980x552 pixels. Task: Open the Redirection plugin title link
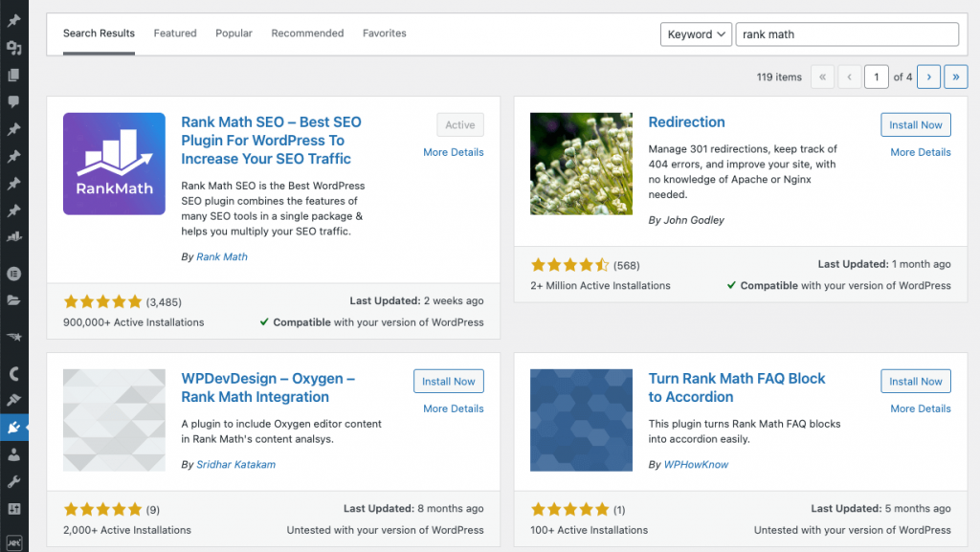coord(686,122)
